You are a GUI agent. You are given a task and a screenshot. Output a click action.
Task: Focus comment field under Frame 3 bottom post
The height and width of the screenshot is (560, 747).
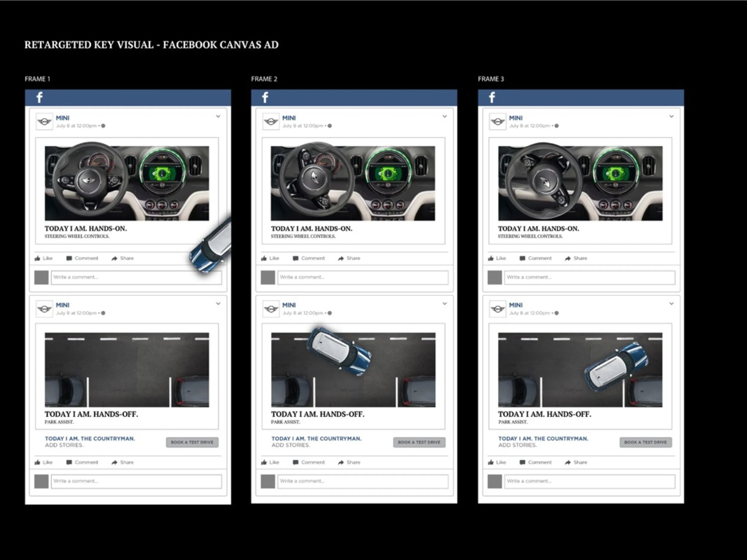tap(590, 481)
